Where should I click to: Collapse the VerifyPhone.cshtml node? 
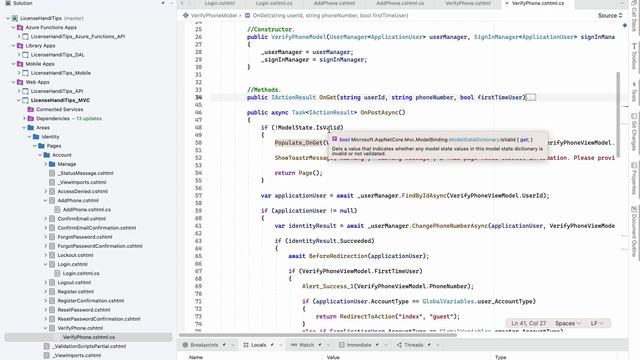tap(45, 328)
